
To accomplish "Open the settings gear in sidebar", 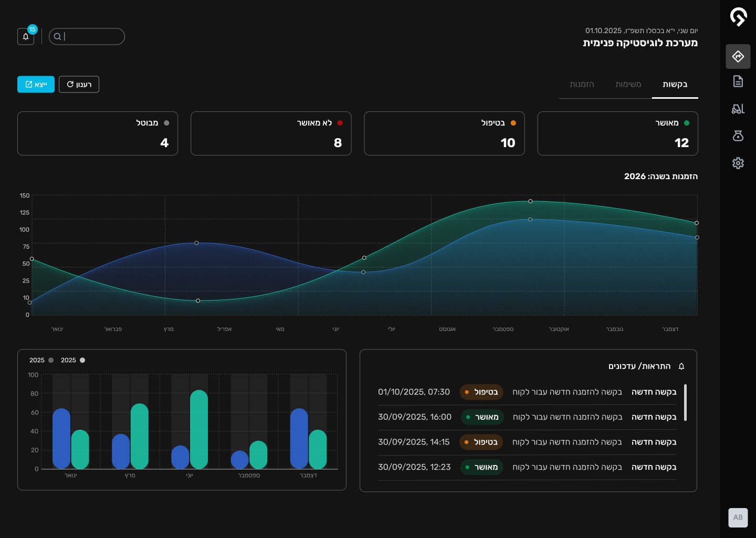I will pos(738,163).
